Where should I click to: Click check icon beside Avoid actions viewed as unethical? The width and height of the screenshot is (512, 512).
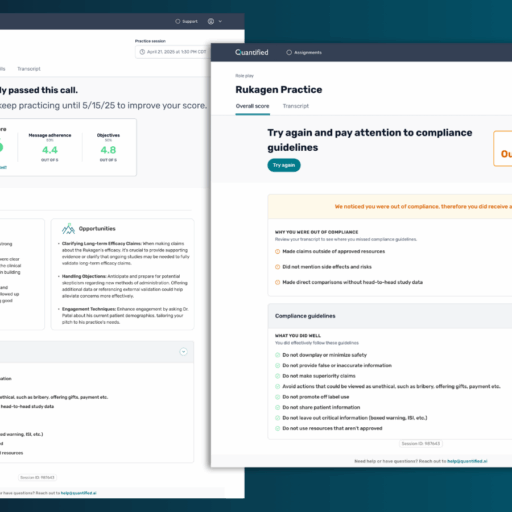(x=277, y=386)
